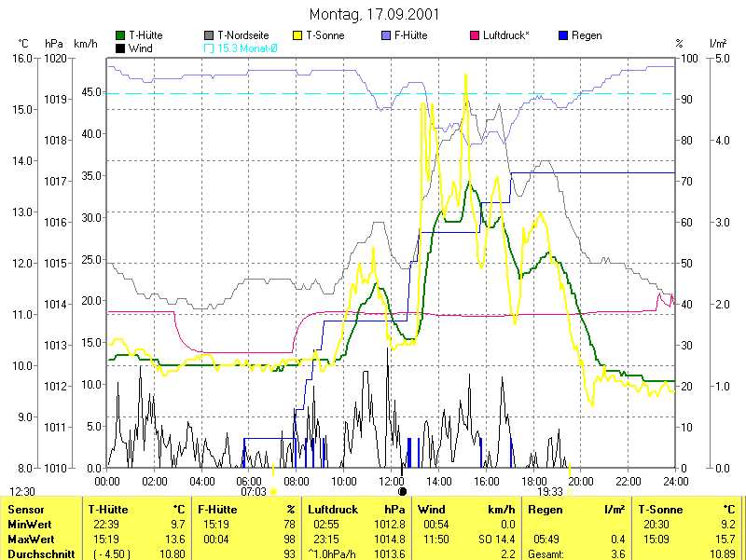746x560 pixels.
Task: Toggle the cyan 15.3 Monat-Ø legend box
Action: 209,48
